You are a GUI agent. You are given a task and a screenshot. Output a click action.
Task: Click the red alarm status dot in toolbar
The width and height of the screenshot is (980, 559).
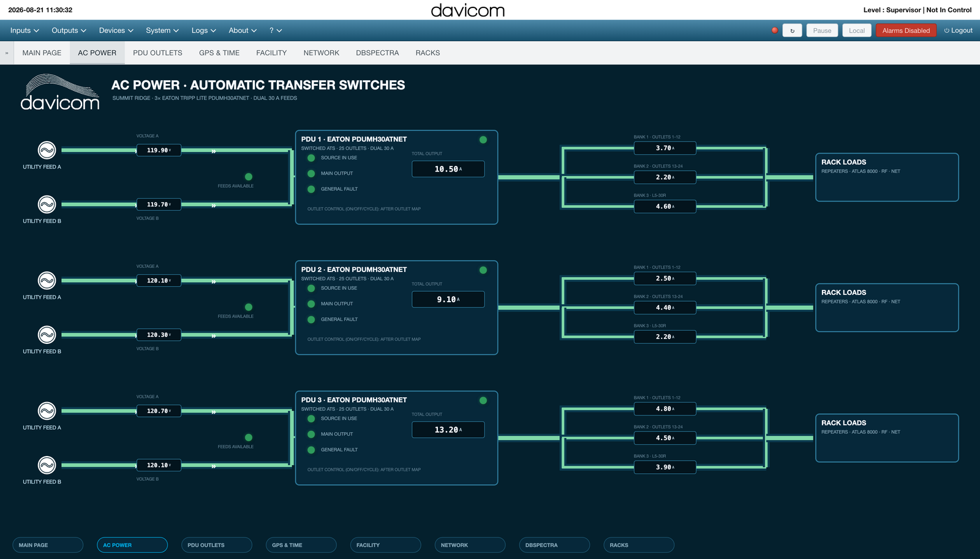(775, 30)
